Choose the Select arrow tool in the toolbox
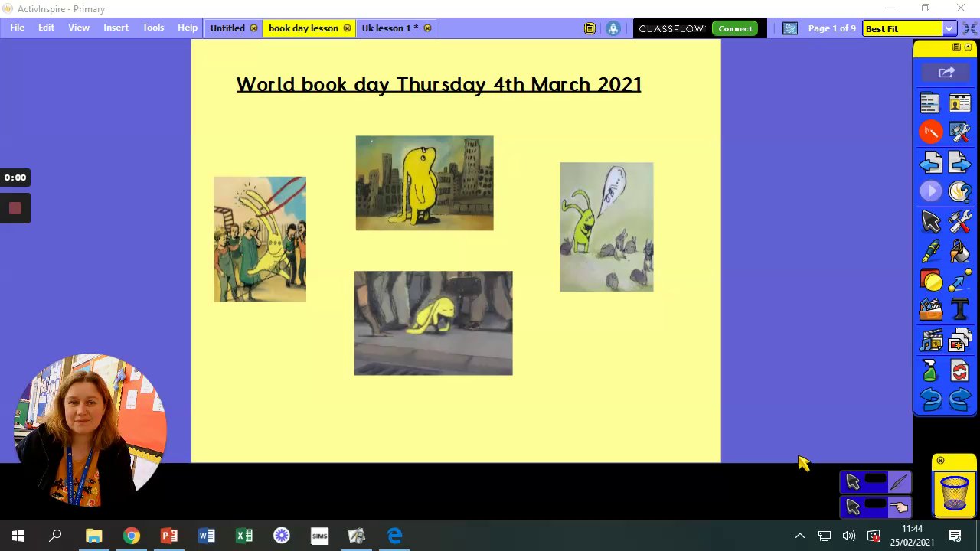The width and height of the screenshot is (980, 551). [x=930, y=222]
